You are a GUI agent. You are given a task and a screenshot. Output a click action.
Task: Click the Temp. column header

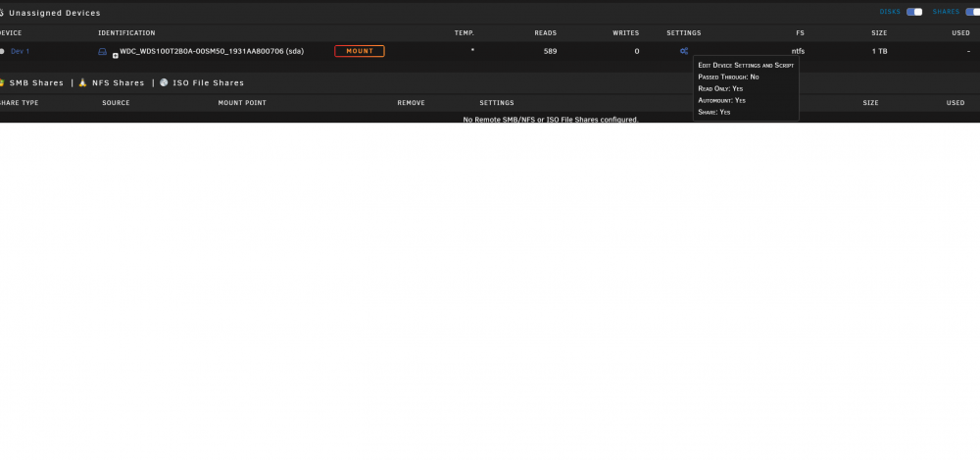[465, 33]
